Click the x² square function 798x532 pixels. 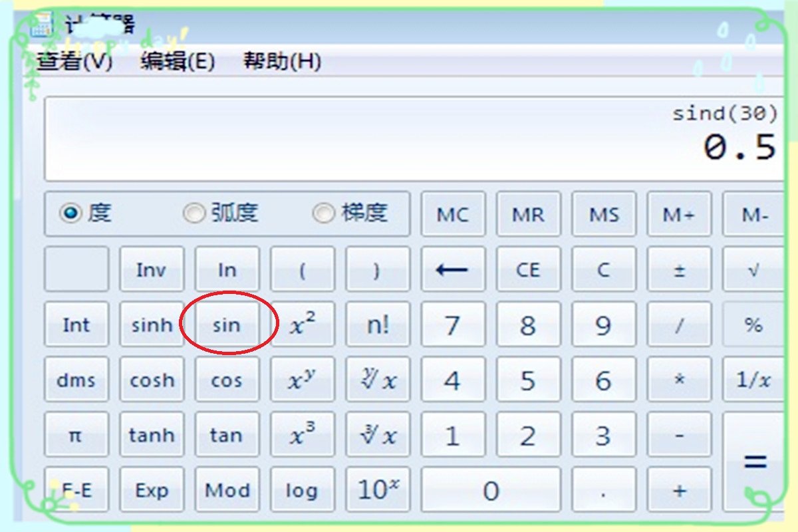coord(303,325)
